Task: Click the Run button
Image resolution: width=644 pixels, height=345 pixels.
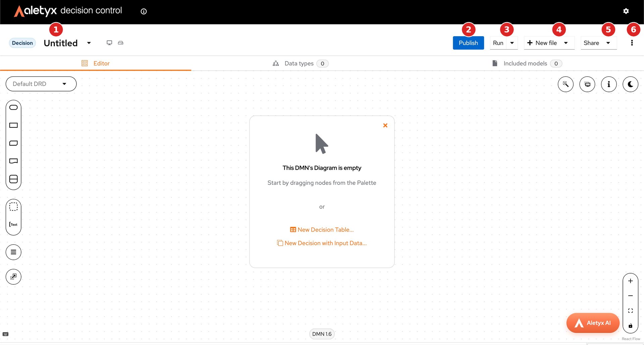Action: [498, 43]
